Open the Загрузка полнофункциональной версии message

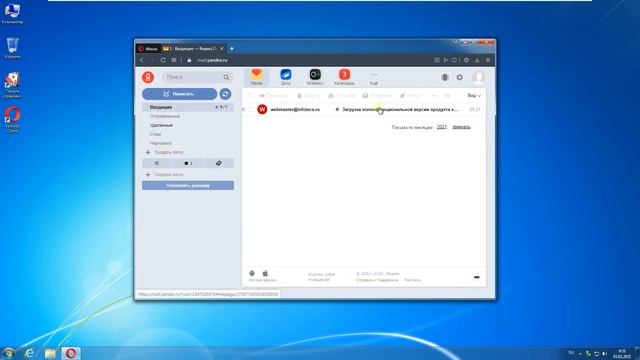pos(400,109)
